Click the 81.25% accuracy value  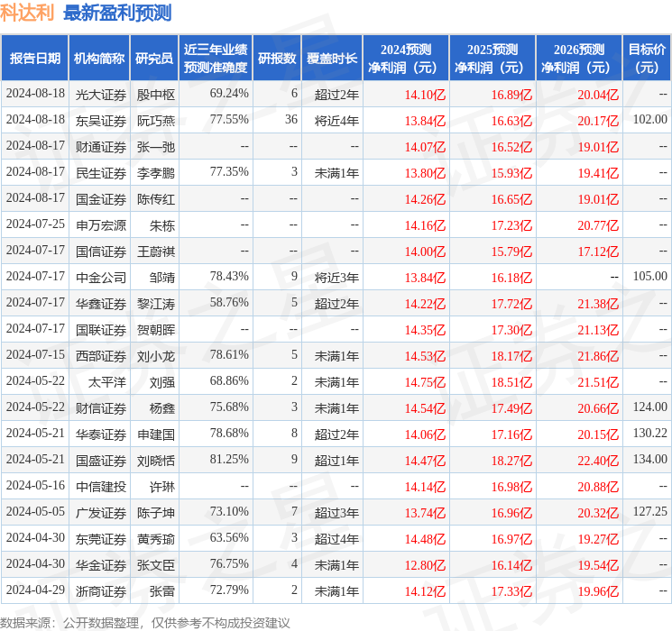pyautogui.click(x=229, y=459)
